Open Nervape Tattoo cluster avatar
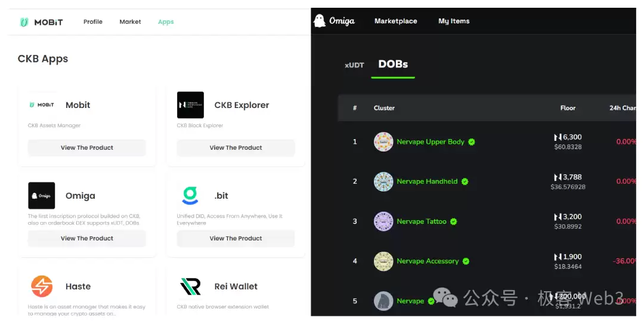This screenshot has height=324, width=644. [x=383, y=221]
